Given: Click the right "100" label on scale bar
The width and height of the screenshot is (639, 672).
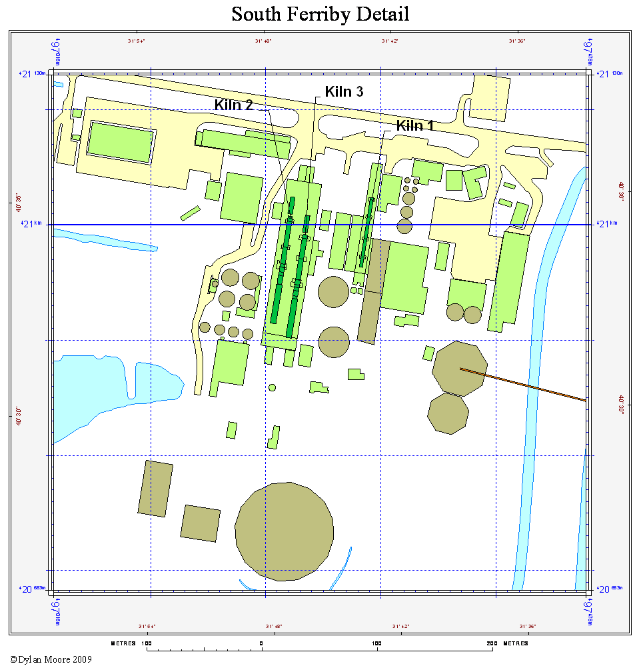Looking at the screenshot, I should (x=377, y=643).
